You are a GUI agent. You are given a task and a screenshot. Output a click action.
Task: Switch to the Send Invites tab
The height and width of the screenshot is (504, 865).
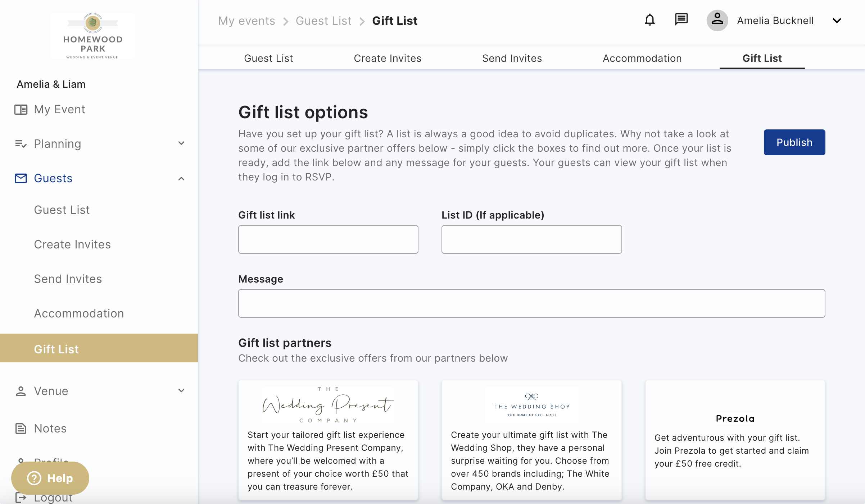(512, 58)
